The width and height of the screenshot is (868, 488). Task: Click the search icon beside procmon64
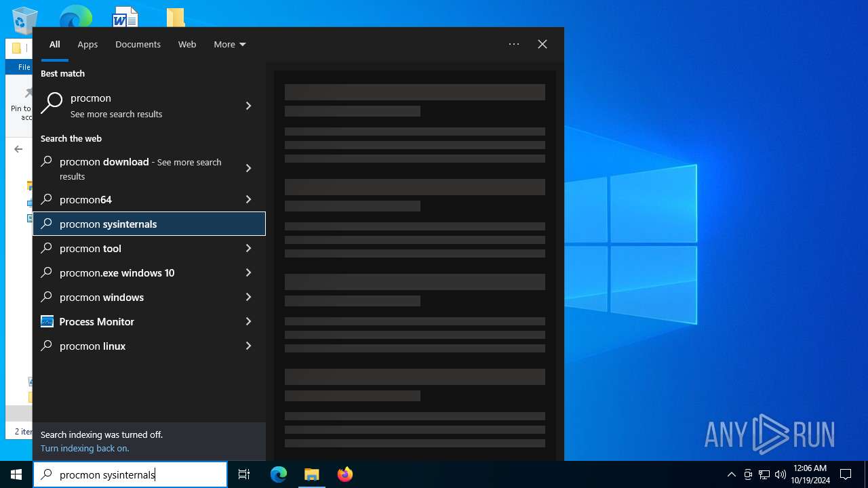coord(47,199)
